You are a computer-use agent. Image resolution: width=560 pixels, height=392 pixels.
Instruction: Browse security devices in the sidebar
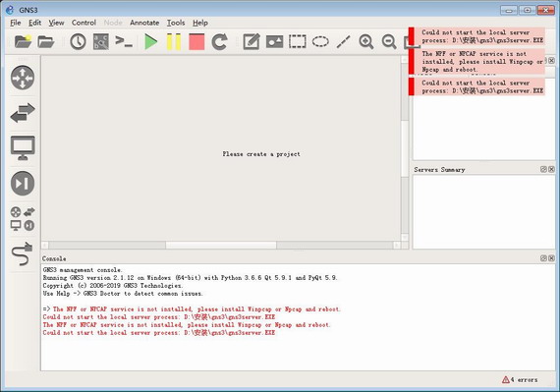pyautogui.click(x=23, y=183)
